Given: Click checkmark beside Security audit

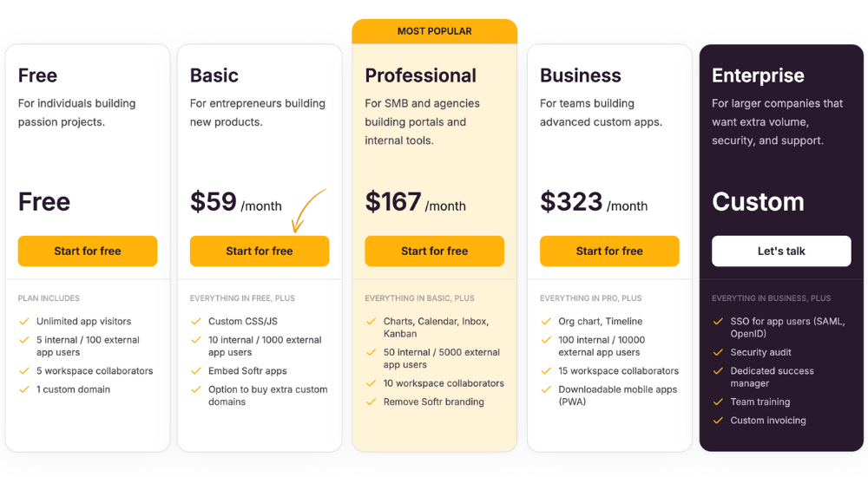Looking at the screenshot, I should (x=718, y=352).
